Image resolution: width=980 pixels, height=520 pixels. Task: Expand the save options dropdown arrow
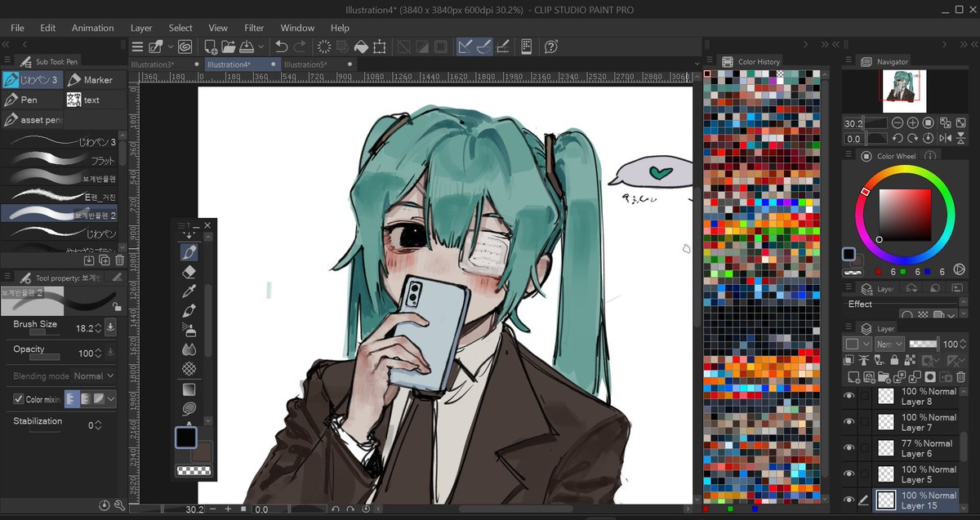(x=261, y=47)
